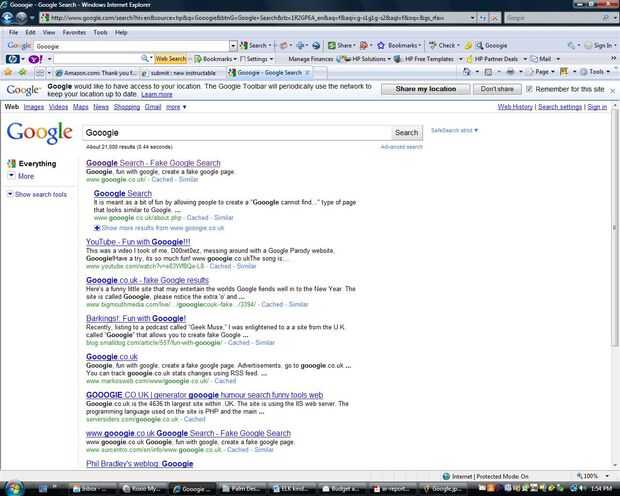Viewport: 620px width, 496px height.
Task: Click the Favorites star icon
Action: pos(8,72)
